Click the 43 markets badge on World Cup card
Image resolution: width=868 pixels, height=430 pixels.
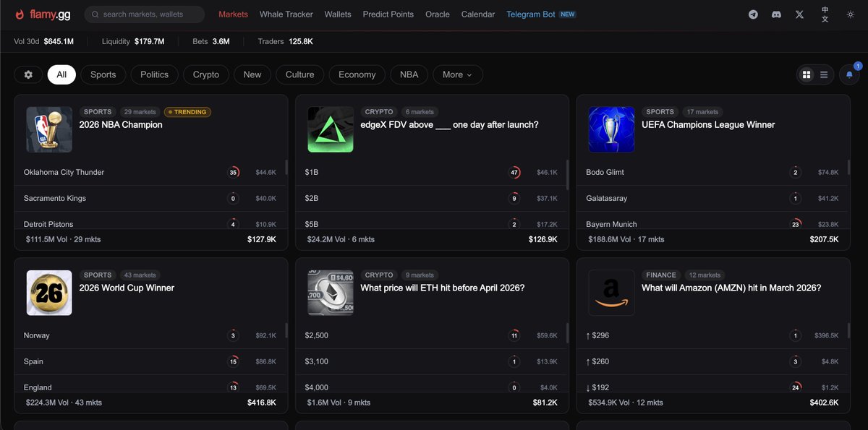(x=140, y=275)
